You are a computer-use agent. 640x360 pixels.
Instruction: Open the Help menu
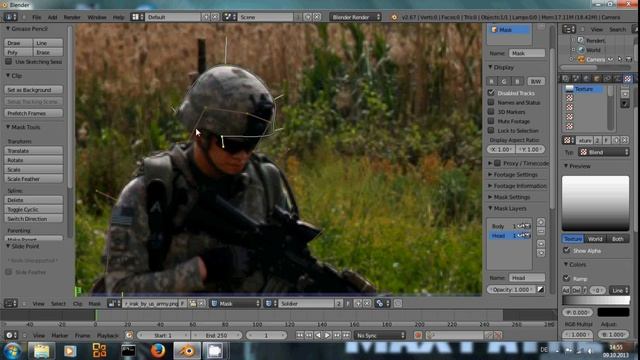coord(118,17)
